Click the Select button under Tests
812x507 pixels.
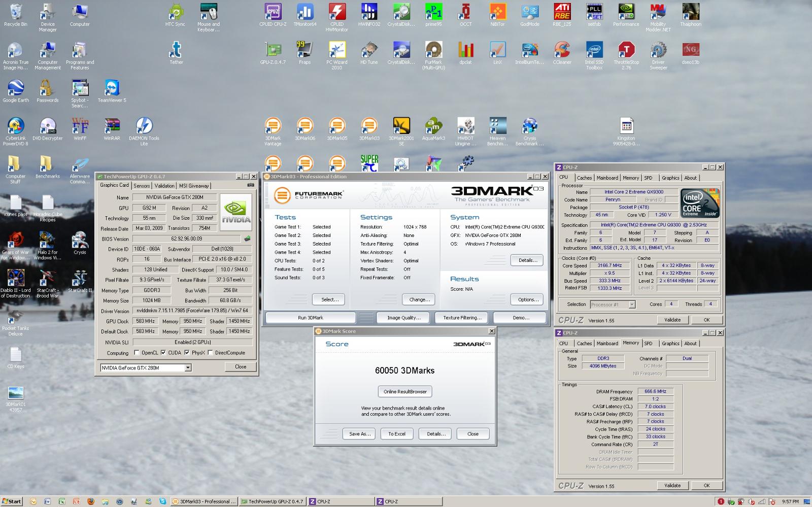point(329,299)
